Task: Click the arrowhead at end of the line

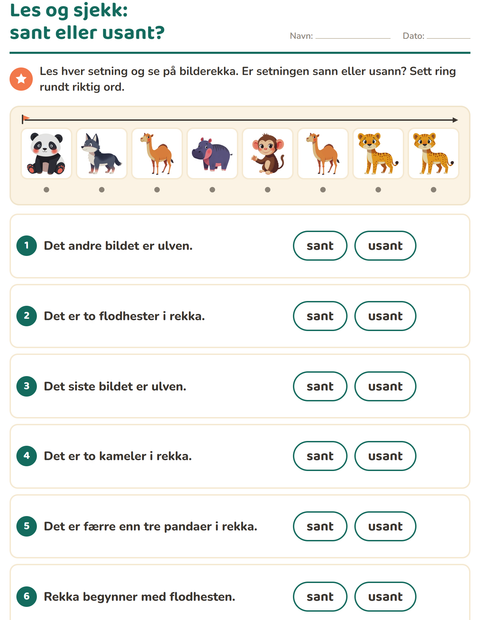Action: click(x=455, y=120)
